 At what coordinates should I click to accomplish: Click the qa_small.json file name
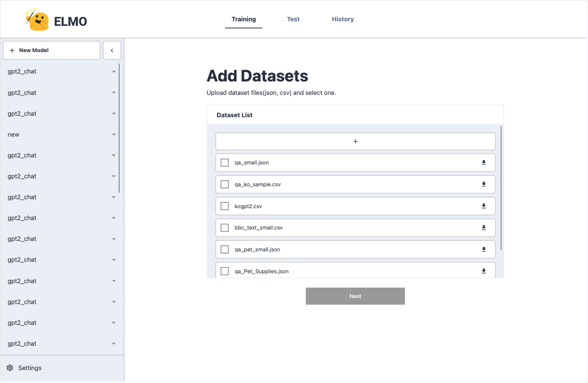[252, 162]
